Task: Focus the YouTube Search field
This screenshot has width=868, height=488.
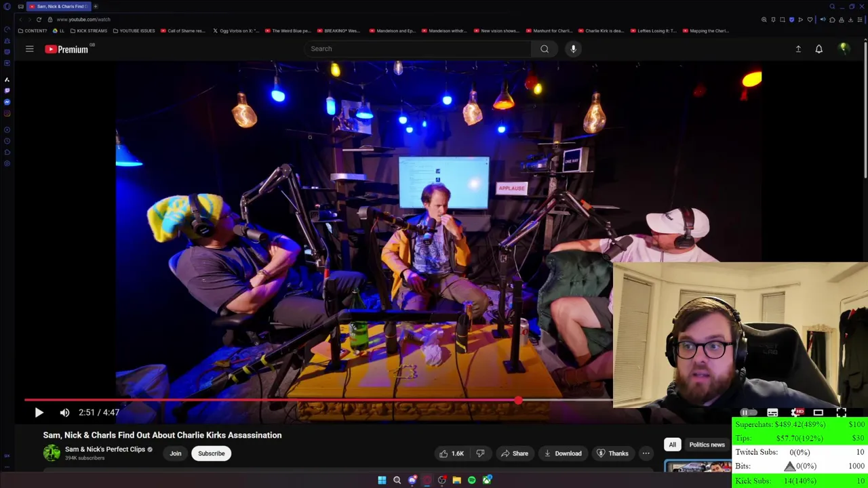Action: pos(419,49)
